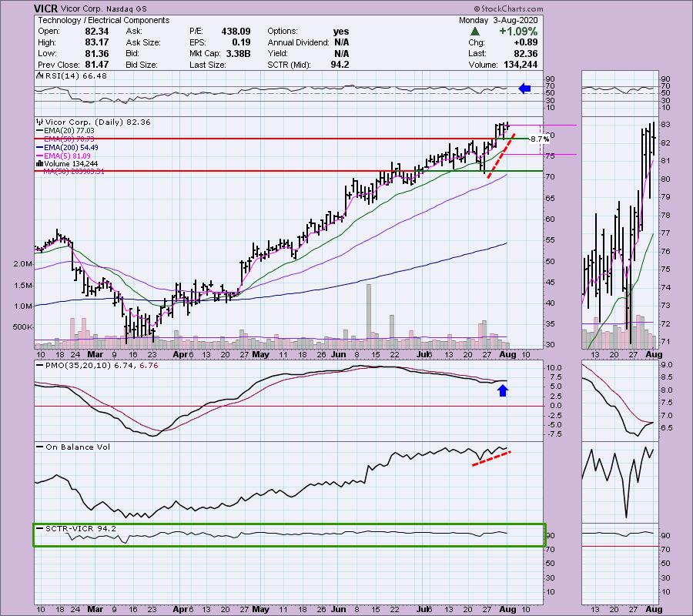Image resolution: width=693 pixels, height=616 pixels.
Task: Select the Prev Close value 81.47
Action: point(97,65)
